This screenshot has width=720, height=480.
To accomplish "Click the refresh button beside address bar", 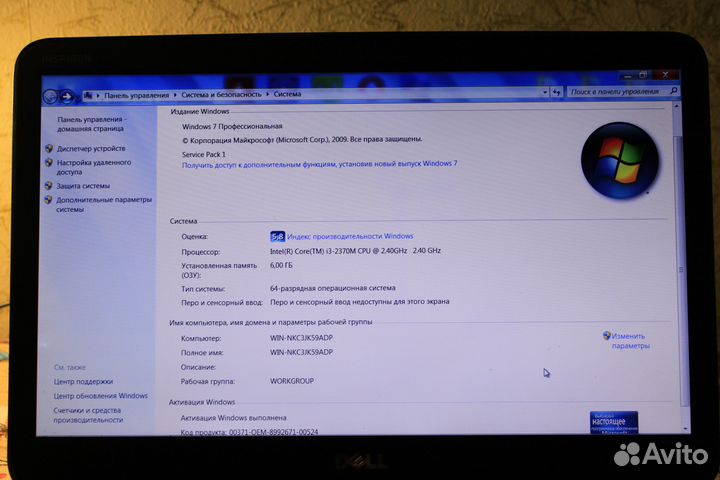I will (557, 92).
